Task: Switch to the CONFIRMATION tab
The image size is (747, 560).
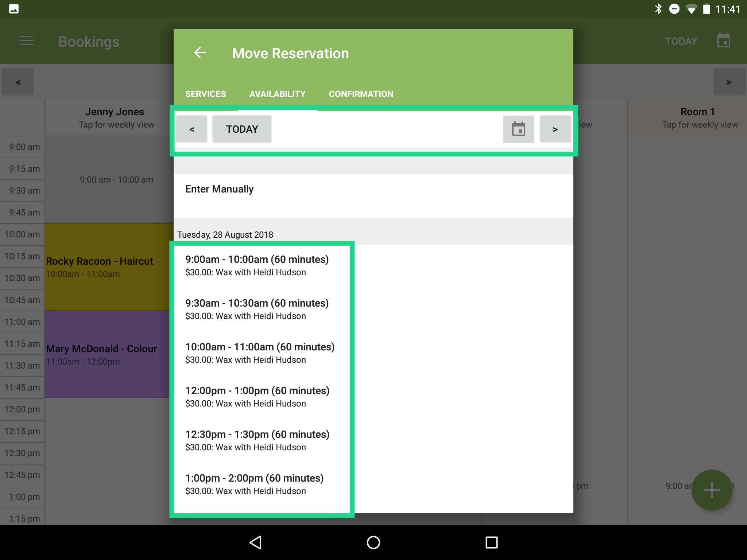Action: click(361, 94)
